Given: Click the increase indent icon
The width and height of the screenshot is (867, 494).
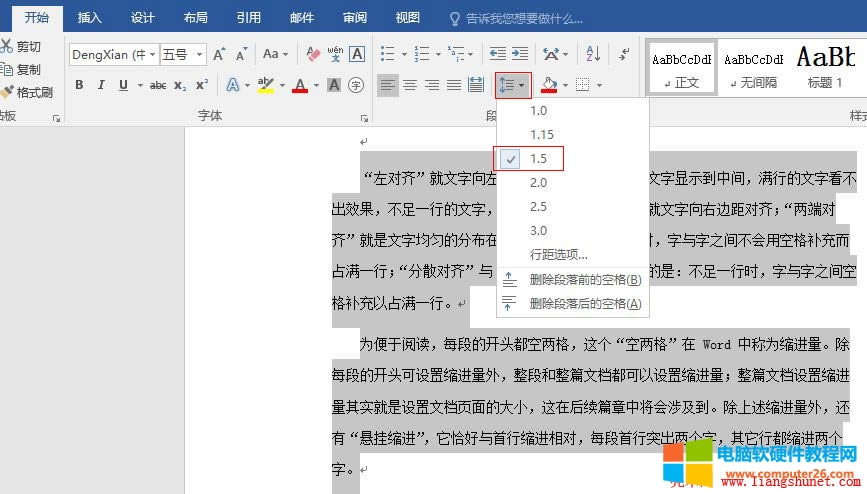Looking at the screenshot, I should [x=519, y=54].
